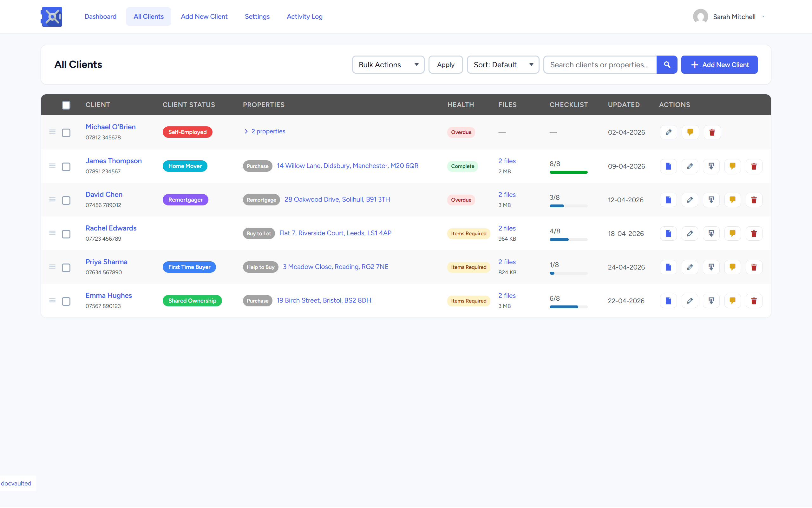The width and height of the screenshot is (812, 508).
Task: Open Add New Client nav item
Action: pyautogui.click(x=204, y=17)
